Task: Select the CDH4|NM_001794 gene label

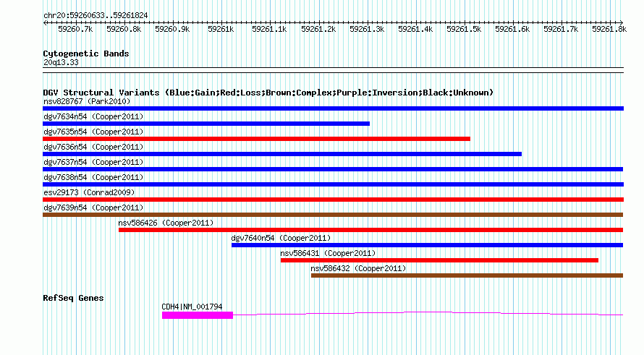Action: [192, 307]
